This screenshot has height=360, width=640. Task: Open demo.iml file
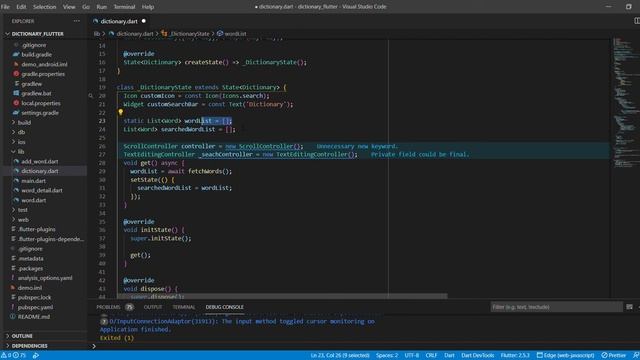[29, 288]
